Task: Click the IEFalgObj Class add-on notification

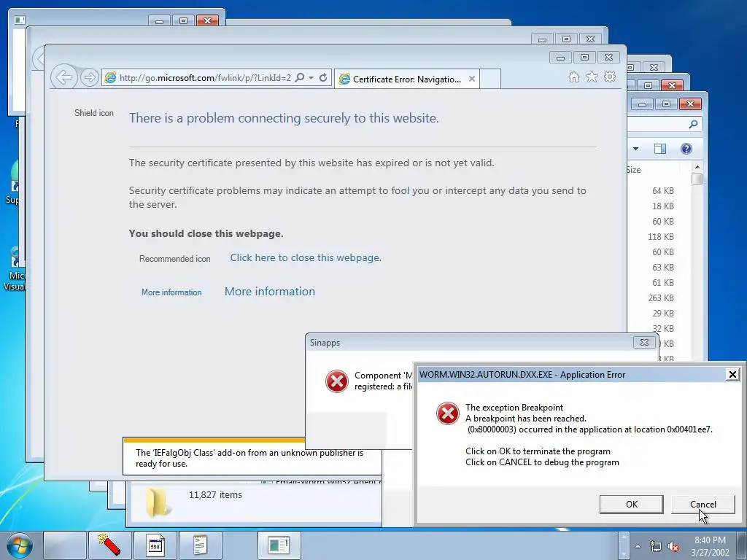Action: coord(252,458)
